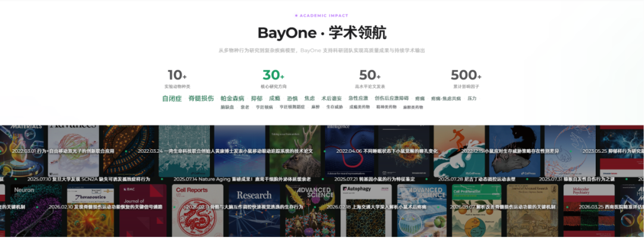Click the 麻醉类药物 tag

point(413,107)
